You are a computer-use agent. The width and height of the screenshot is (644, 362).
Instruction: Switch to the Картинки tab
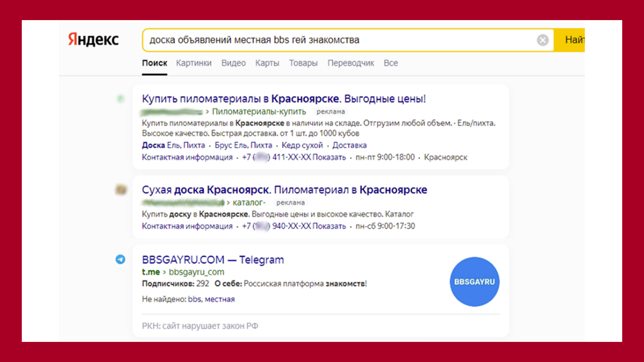pyautogui.click(x=194, y=63)
